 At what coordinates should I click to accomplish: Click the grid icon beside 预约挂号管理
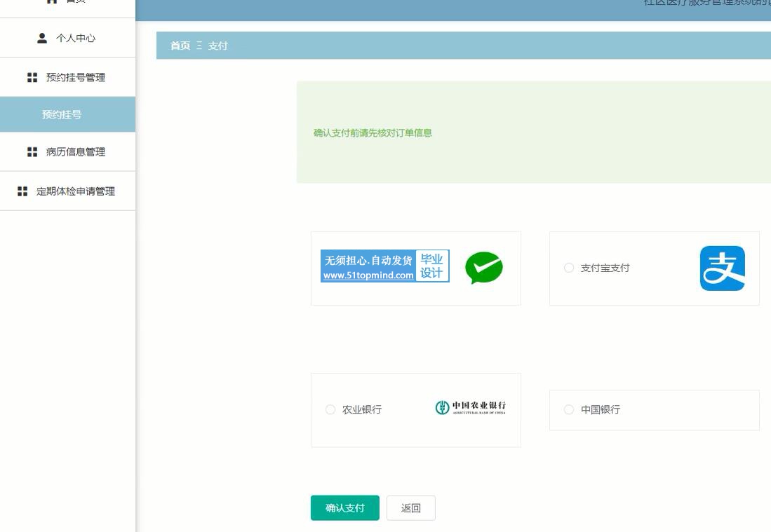(32, 77)
